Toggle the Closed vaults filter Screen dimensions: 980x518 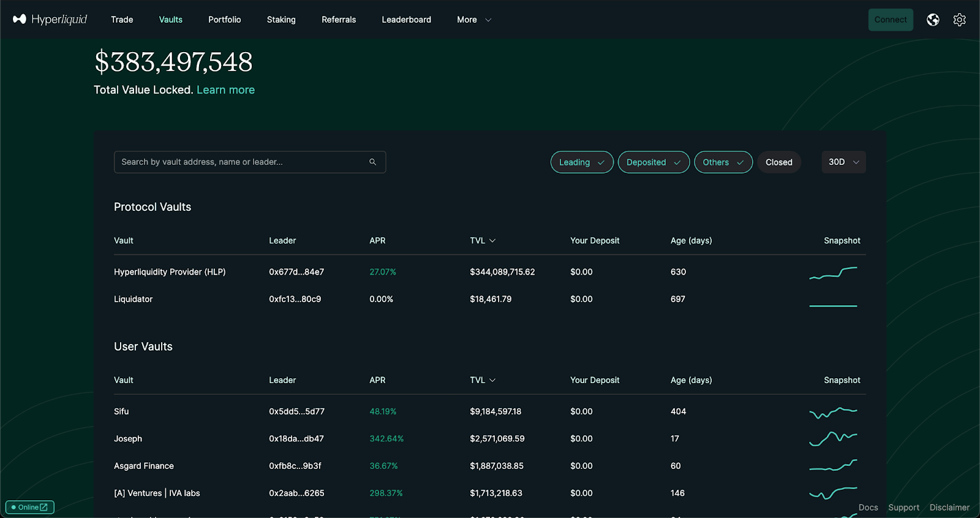click(779, 162)
